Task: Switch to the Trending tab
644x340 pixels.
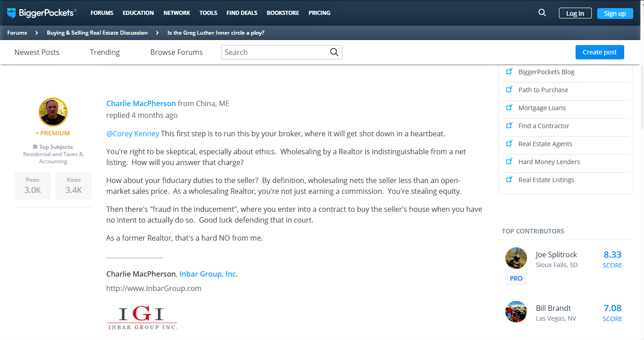Action: pyautogui.click(x=105, y=52)
